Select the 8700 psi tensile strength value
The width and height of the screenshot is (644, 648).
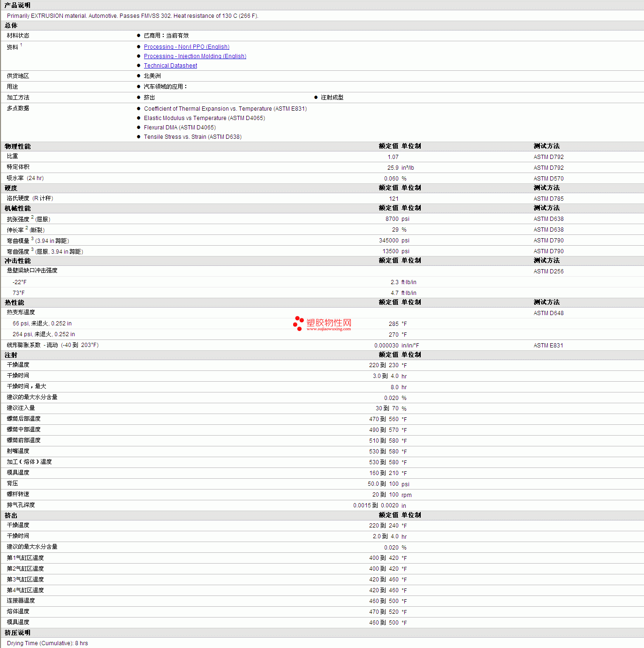pyautogui.click(x=397, y=219)
